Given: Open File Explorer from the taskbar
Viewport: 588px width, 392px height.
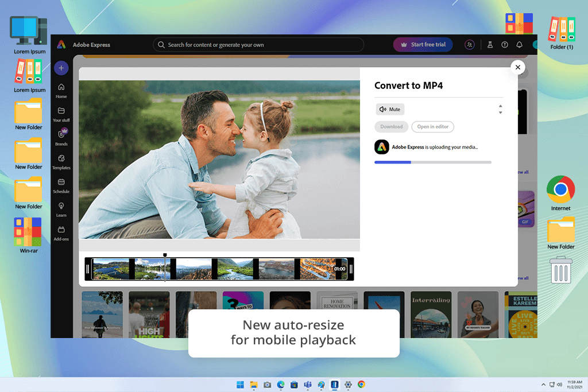Looking at the screenshot, I should 254,385.
